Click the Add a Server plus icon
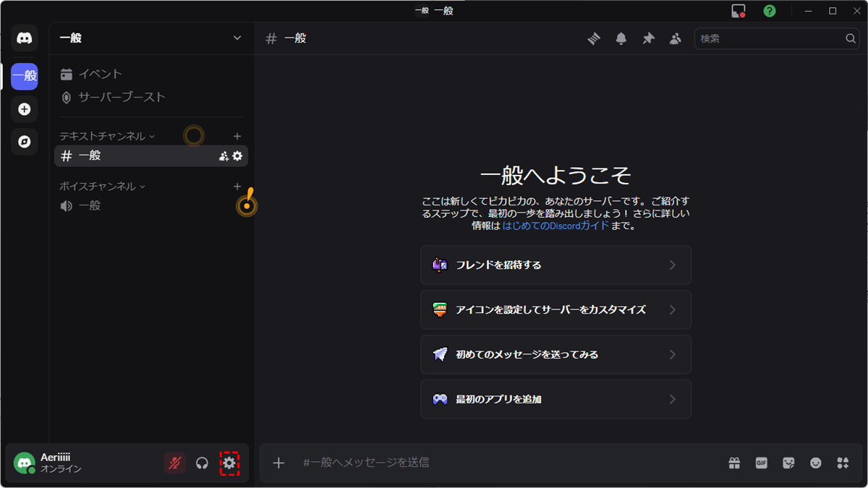This screenshot has width=868, height=488. 25,109
